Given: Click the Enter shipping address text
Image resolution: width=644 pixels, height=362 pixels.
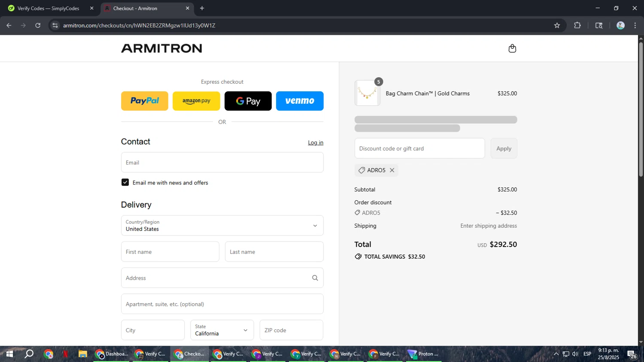Looking at the screenshot, I should coord(489,226).
